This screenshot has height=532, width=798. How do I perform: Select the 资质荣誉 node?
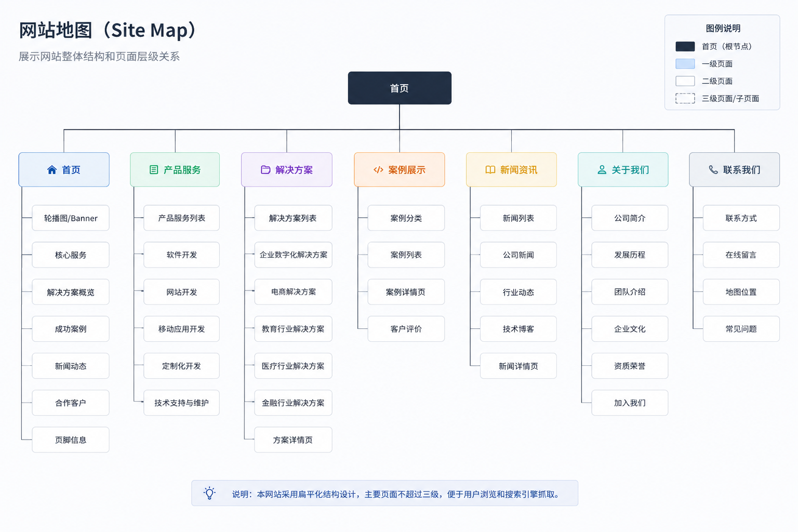point(630,366)
